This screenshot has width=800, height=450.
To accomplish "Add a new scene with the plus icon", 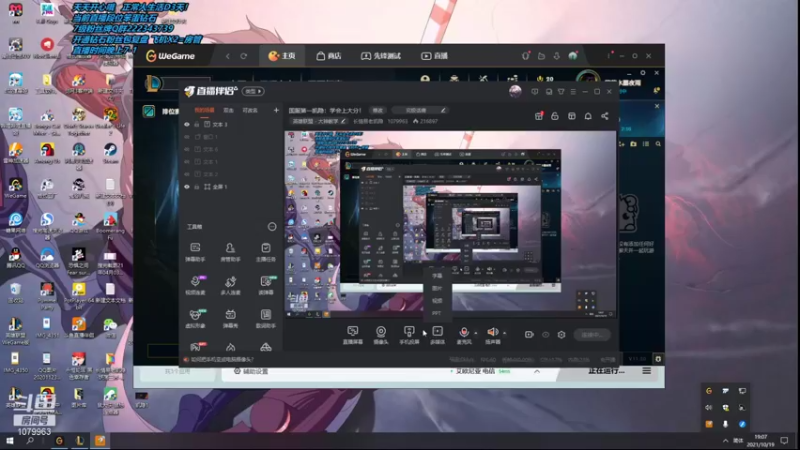I will (x=276, y=110).
